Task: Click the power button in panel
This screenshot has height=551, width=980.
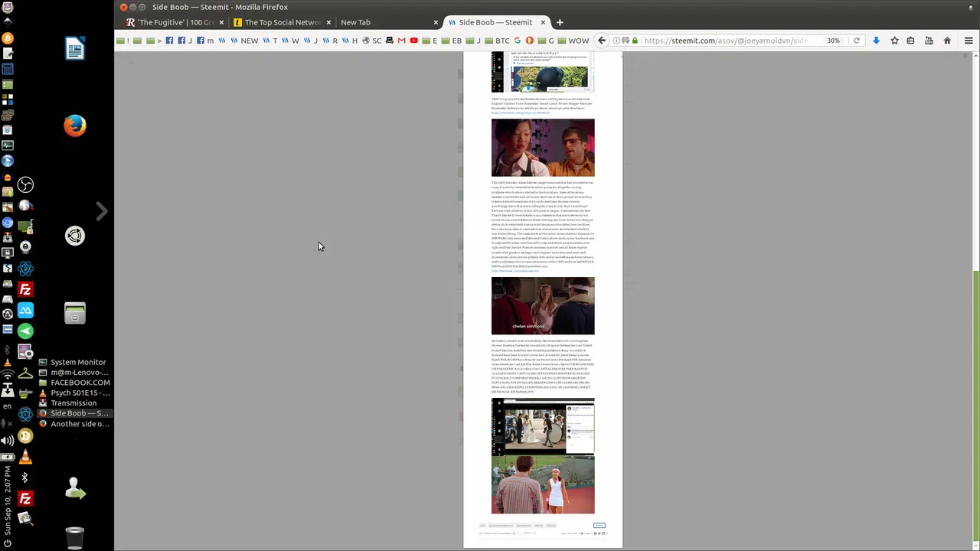Action: tap(8, 543)
